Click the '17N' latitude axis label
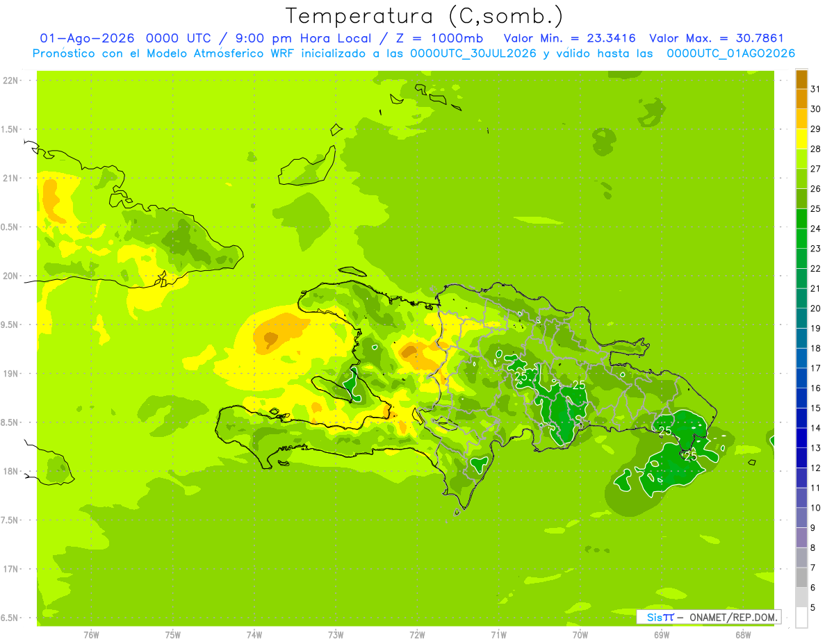This screenshot has width=834, height=644. (x=10, y=569)
